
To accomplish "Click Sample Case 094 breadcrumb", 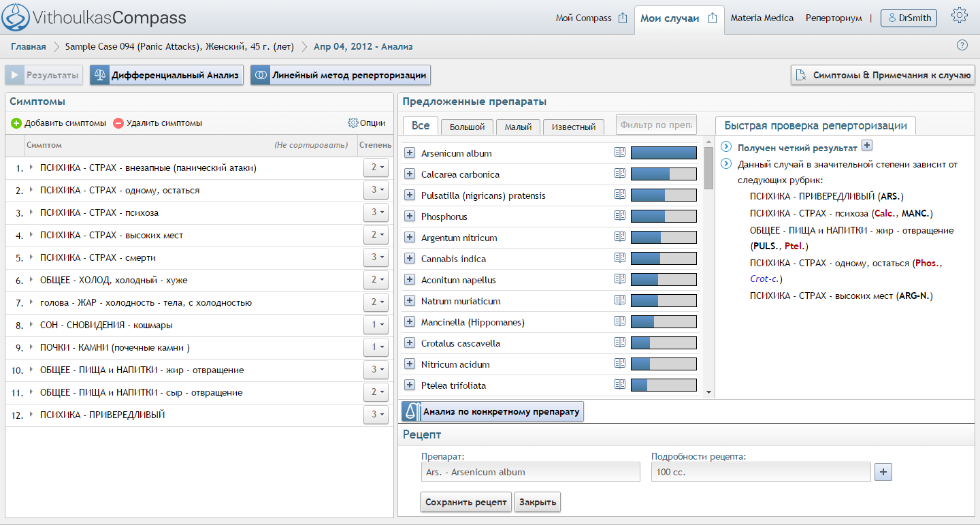I will click(x=180, y=46).
